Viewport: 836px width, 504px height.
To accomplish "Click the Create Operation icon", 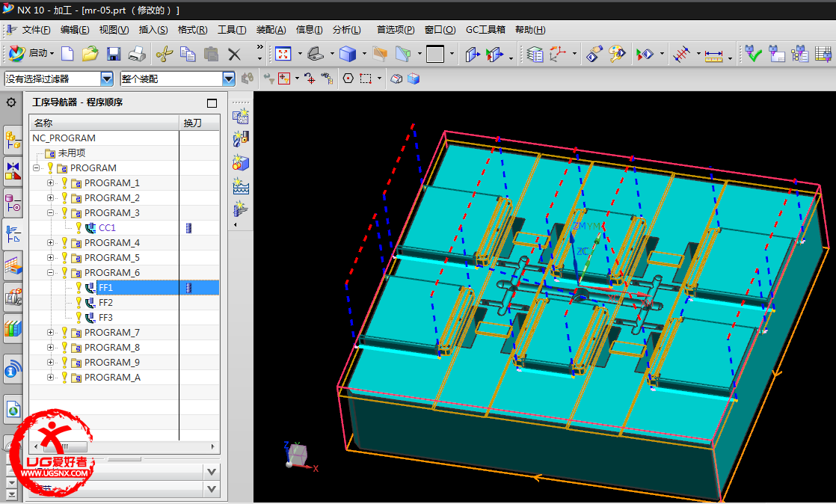I will [241, 209].
